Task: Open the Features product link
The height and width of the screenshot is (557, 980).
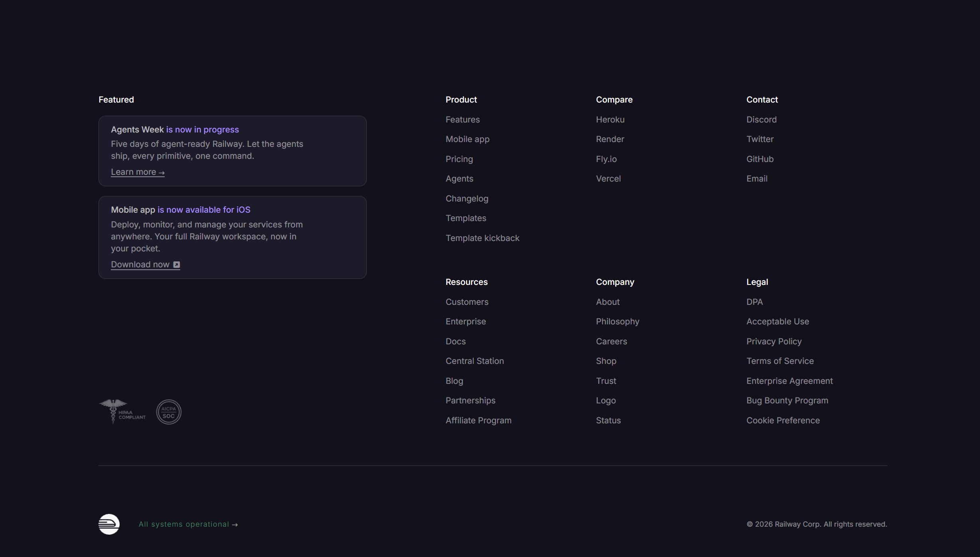Action: (462, 120)
